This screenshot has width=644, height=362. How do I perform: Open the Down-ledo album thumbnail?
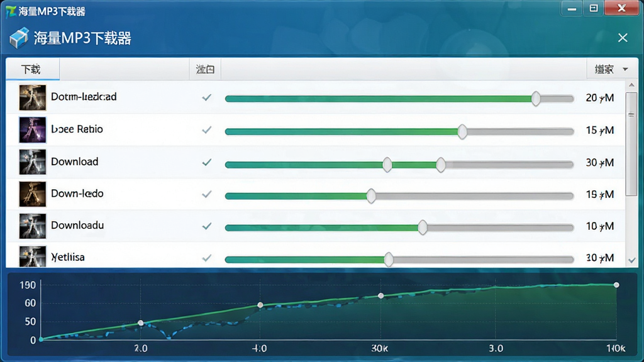(33, 194)
